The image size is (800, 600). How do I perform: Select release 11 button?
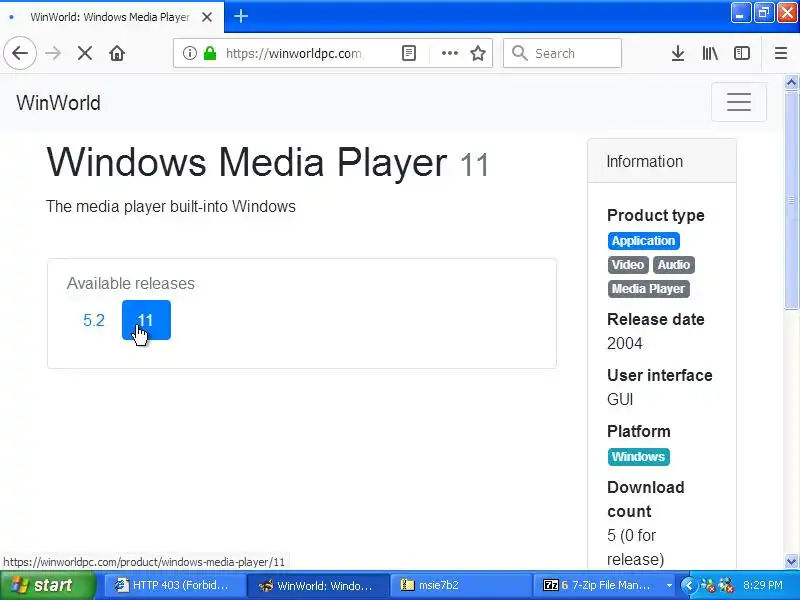click(x=146, y=320)
